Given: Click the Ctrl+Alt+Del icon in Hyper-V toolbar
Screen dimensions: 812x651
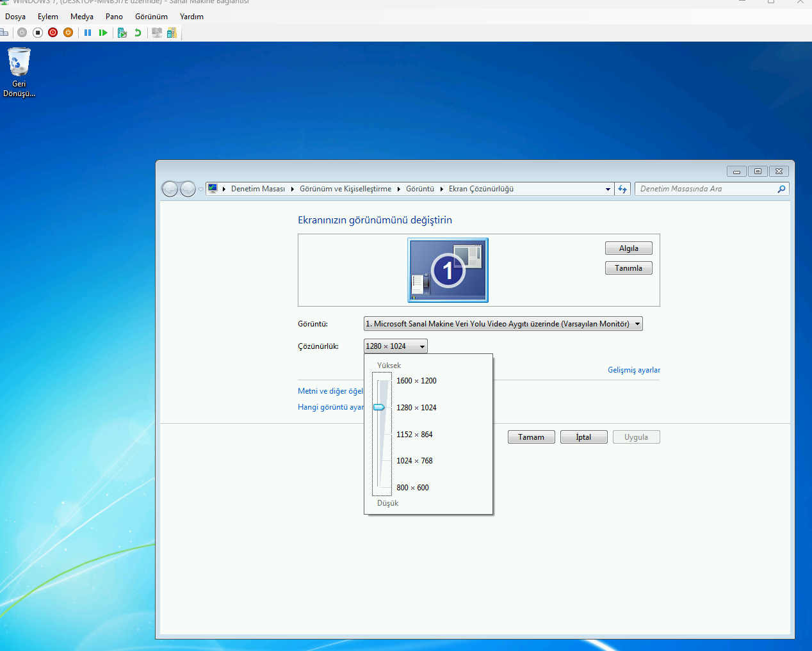Looking at the screenshot, I should coord(4,33).
